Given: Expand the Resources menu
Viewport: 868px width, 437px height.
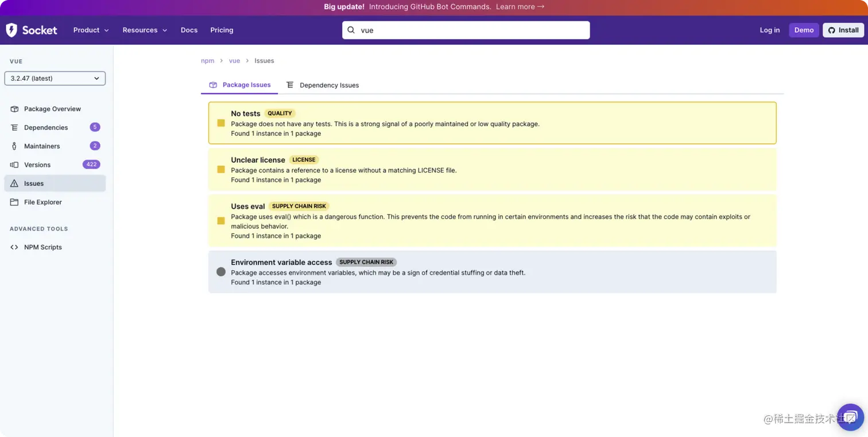Looking at the screenshot, I should (x=145, y=30).
